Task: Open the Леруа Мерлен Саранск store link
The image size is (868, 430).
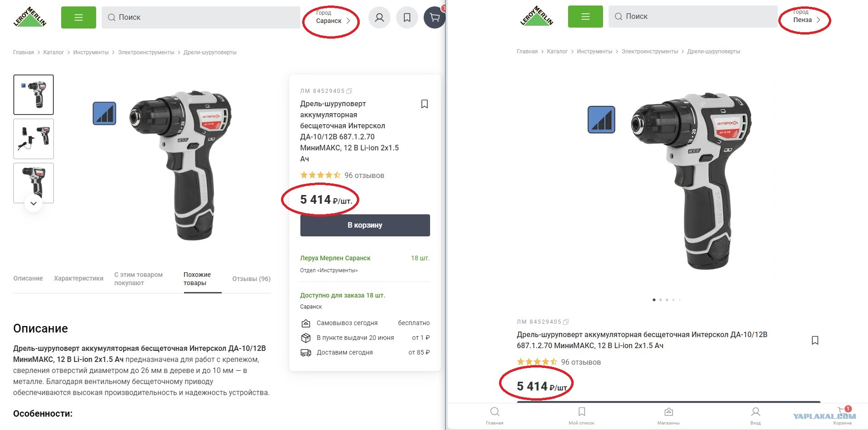Action: click(x=335, y=258)
